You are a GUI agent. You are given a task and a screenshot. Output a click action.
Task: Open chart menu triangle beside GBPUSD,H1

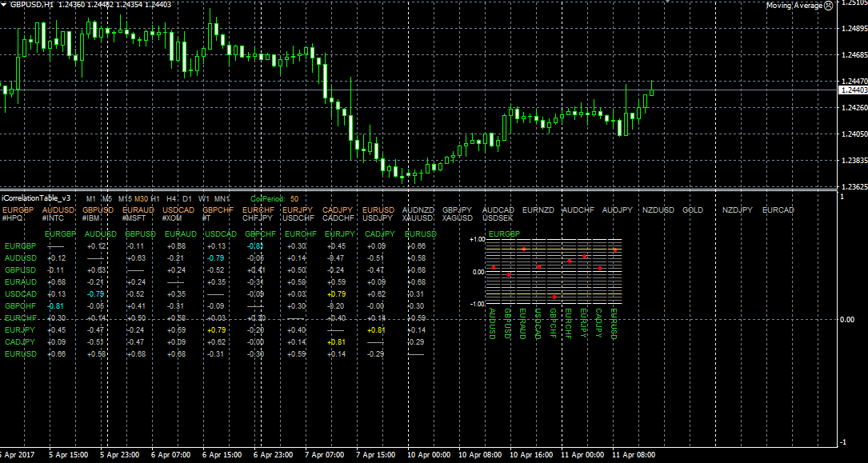(x=5, y=5)
